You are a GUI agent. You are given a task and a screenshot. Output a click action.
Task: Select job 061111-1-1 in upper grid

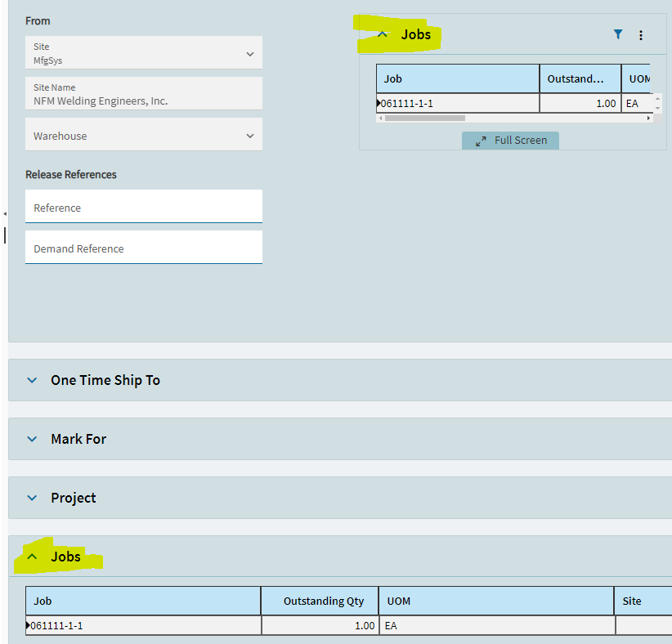click(458, 103)
